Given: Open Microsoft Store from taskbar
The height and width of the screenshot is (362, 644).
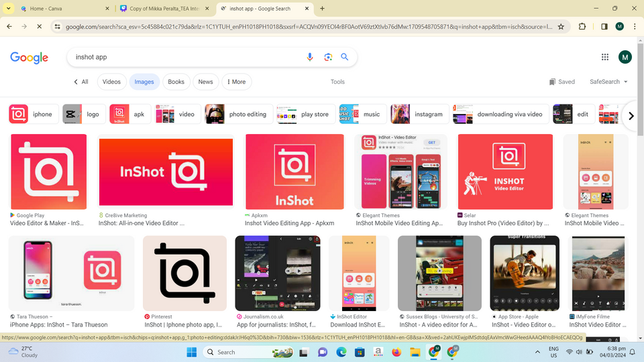Looking at the screenshot, I should (360, 352).
